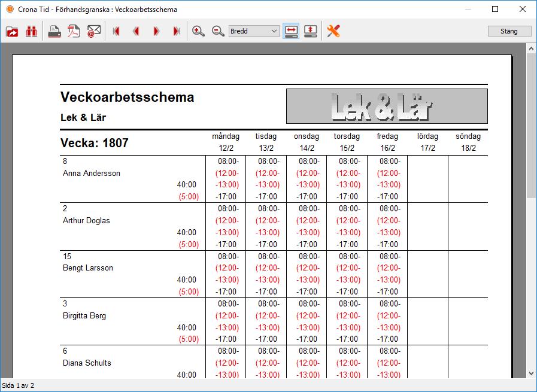Click Arthur Doglas's red (5:00) break total
537x392 pixels.
click(189, 244)
